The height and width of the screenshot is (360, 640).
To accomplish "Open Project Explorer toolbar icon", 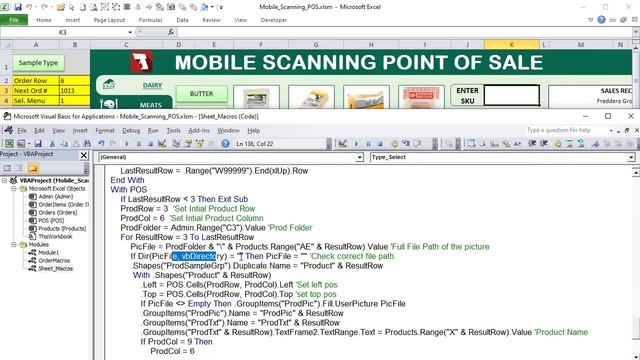I will pos(176,143).
